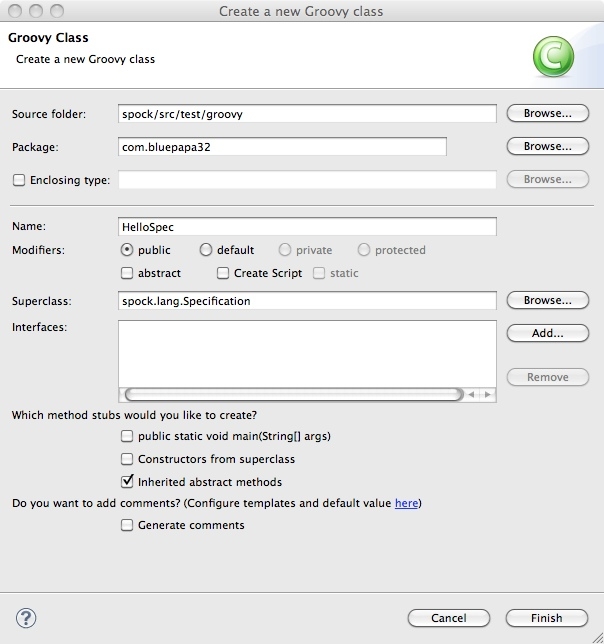The width and height of the screenshot is (604, 644).
Task: Add an interface with Add button
Action: (548, 333)
